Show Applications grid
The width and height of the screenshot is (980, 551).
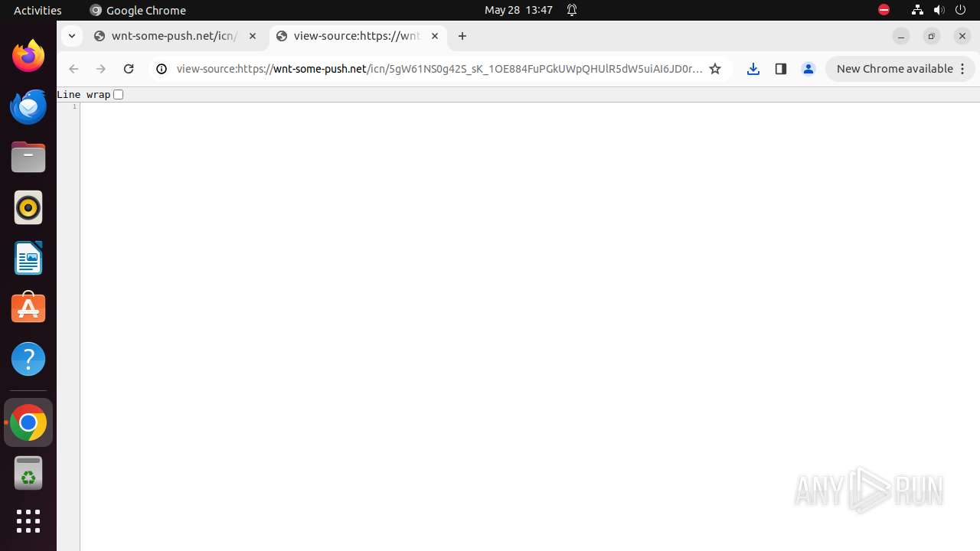coord(28,521)
